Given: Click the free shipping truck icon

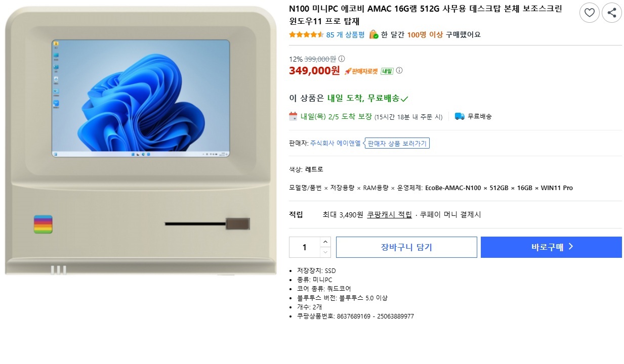Looking at the screenshot, I should pos(460,116).
